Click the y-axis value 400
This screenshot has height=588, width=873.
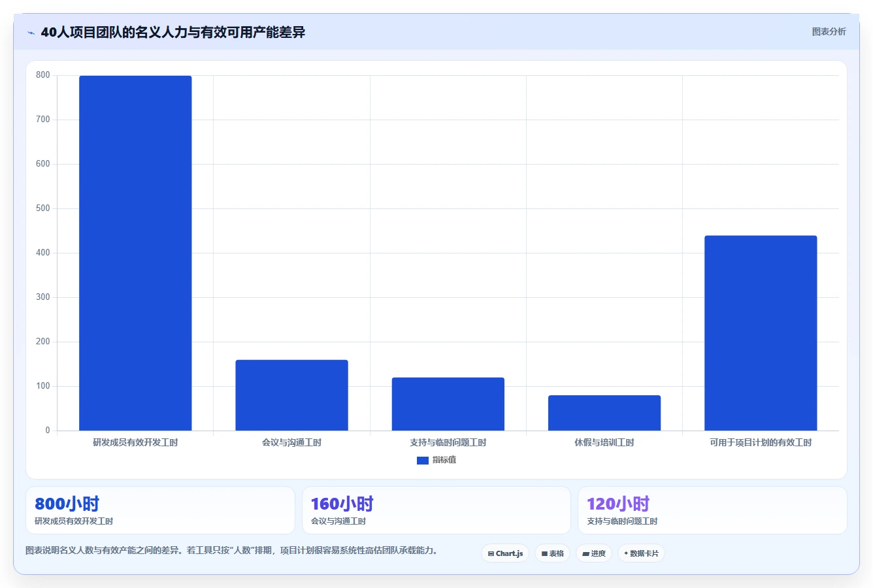pos(43,253)
